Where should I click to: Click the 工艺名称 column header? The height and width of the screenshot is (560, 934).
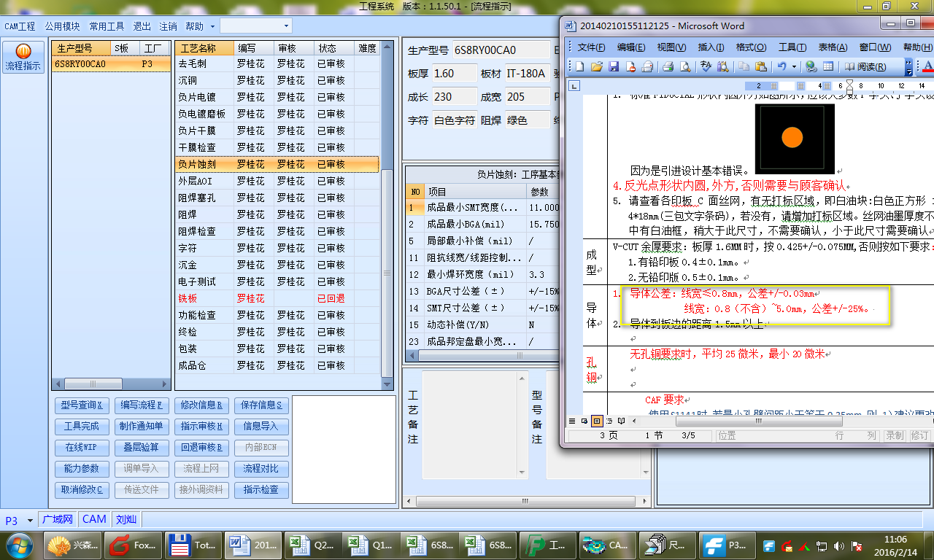205,48
